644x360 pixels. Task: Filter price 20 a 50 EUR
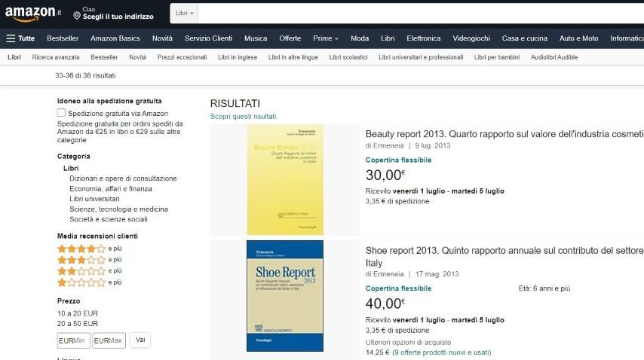78,324
